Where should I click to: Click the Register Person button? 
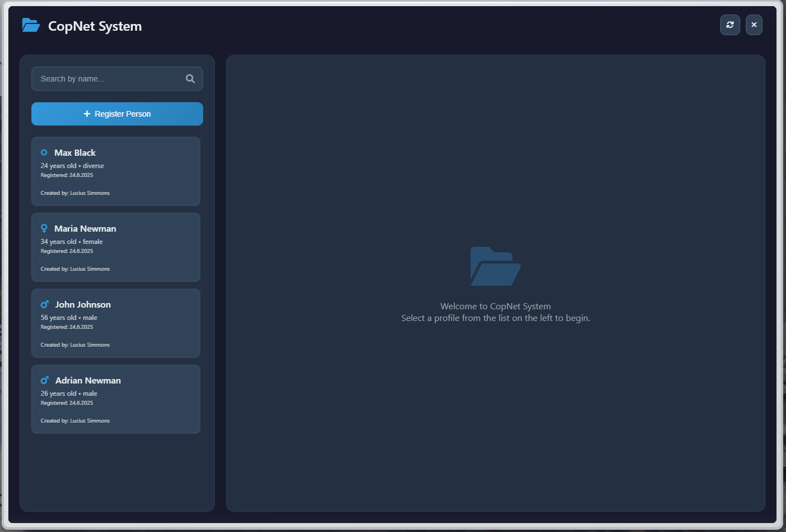[117, 114]
